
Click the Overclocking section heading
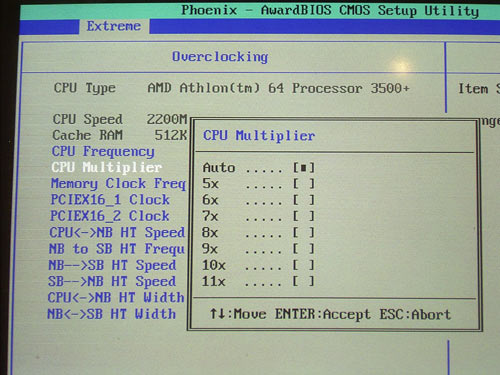click(220, 57)
